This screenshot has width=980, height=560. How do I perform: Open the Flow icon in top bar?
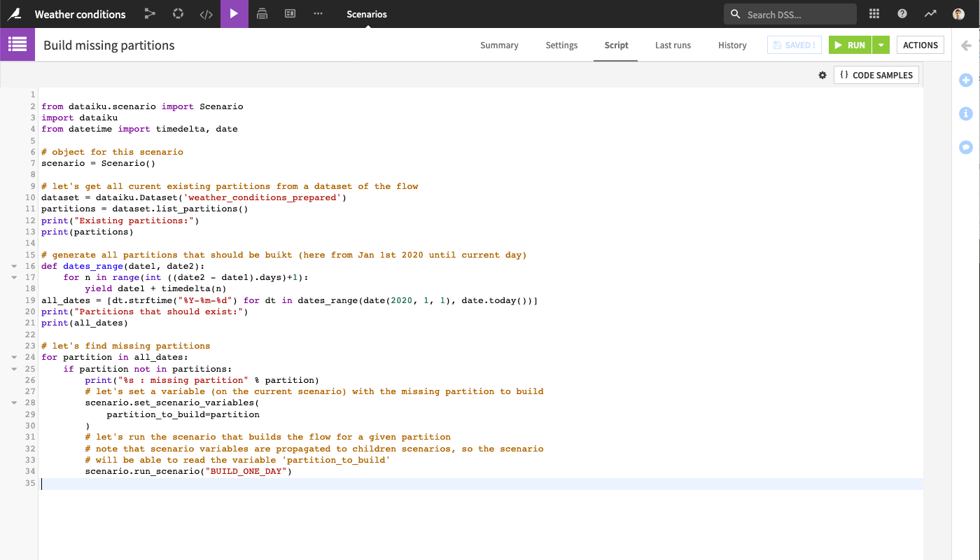[x=150, y=14]
